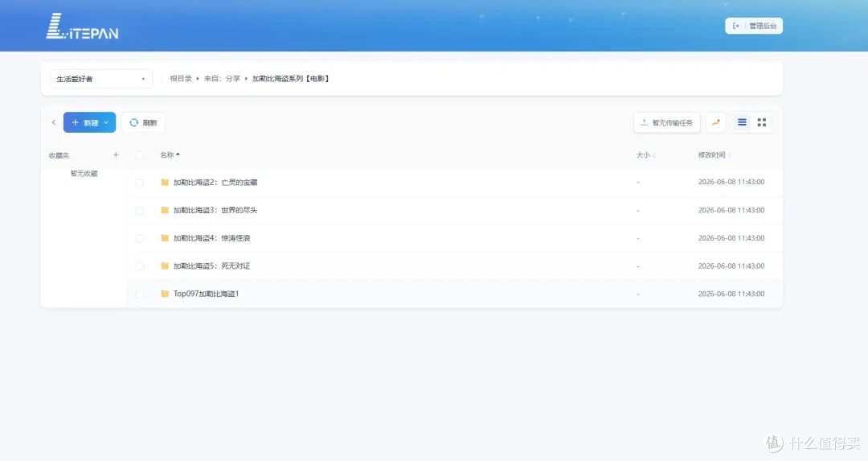Viewport: 868px width, 461px height.
Task: Open the 管理后台 admin panel
Action: coord(754,26)
